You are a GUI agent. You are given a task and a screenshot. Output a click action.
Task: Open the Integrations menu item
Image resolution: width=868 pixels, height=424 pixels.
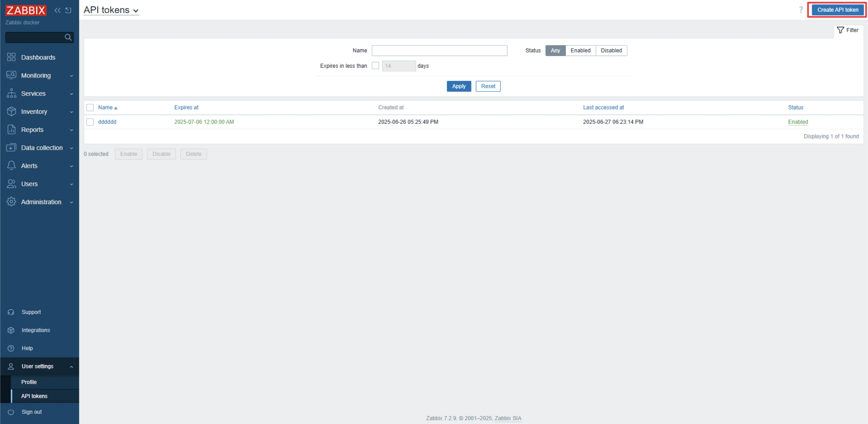39,330
